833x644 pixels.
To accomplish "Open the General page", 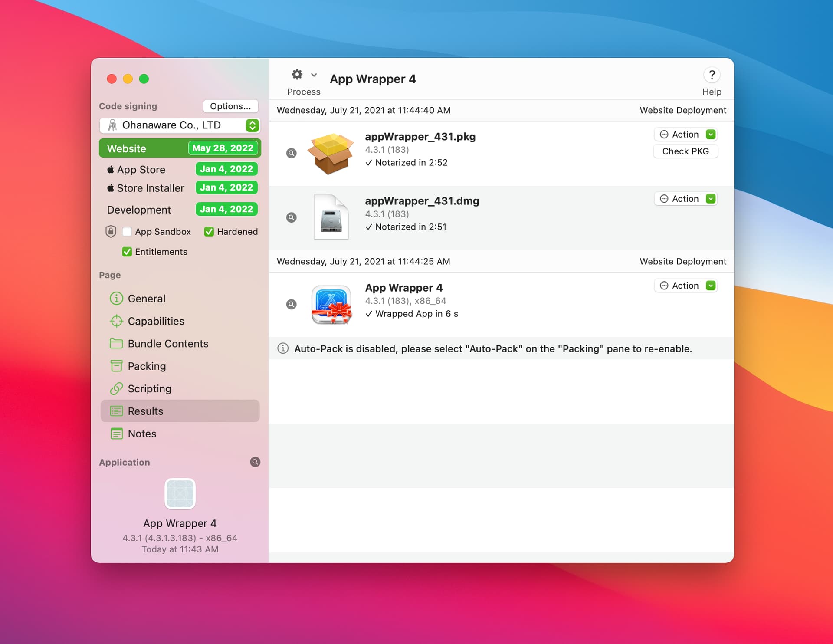I will pos(180,299).
